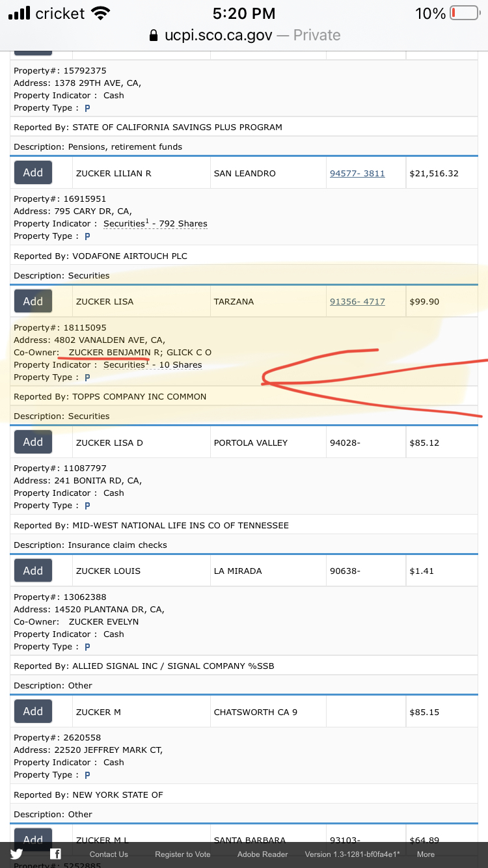Open property type P for property 11087797
The height and width of the screenshot is (868, 488).
click(x=87, y=506)
